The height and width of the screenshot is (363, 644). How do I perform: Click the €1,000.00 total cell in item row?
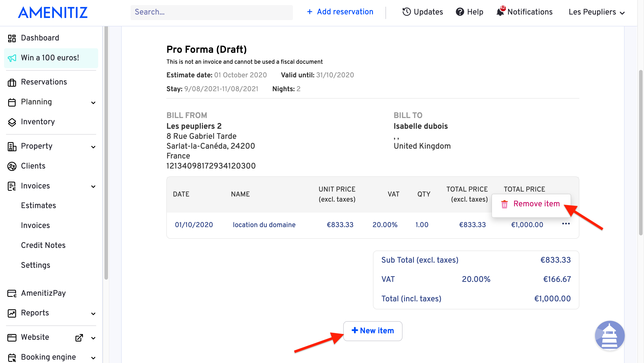click(x=527, y=225)
